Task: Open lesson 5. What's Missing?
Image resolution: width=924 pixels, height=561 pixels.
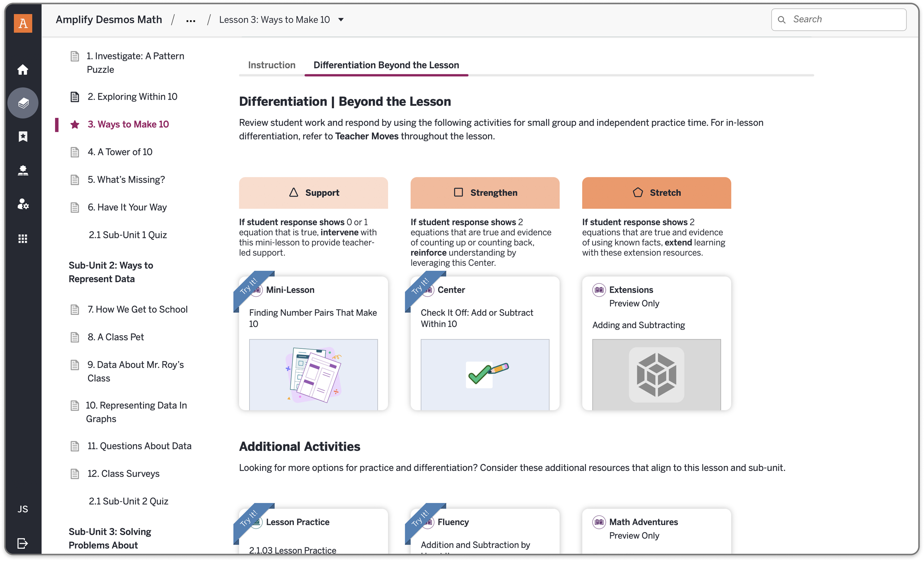Action: pyautogui.click(x=126, y=180)
